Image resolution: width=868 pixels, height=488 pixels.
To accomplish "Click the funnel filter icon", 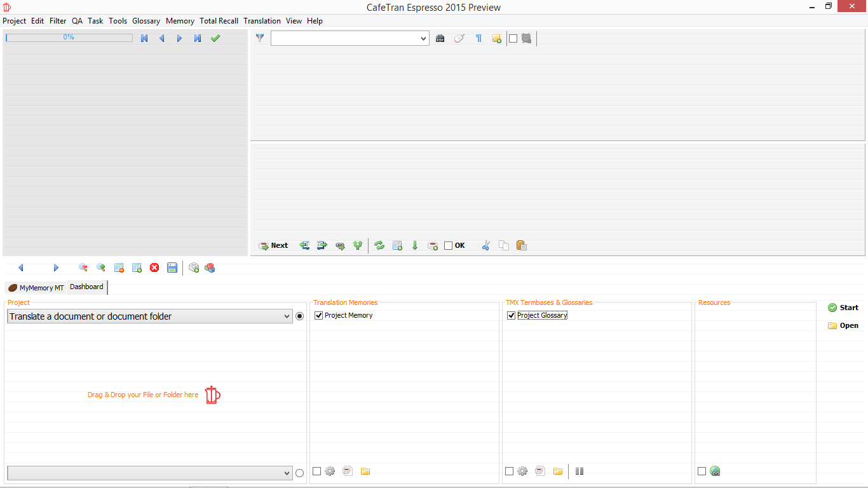I will tap(260, 38).
